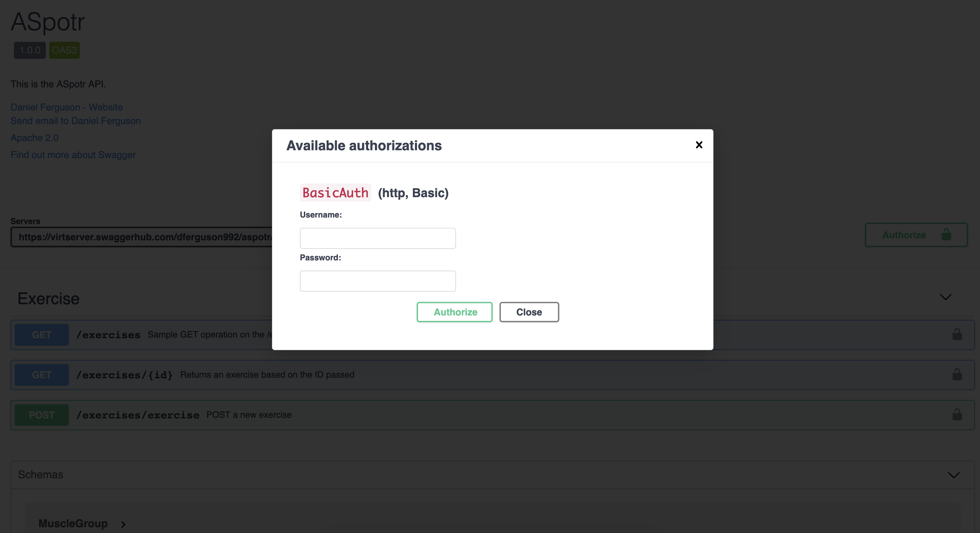Expand the MuscleGroup schema disclosure arrow
Screen dimensions: 980x533
tap(123, 523)
